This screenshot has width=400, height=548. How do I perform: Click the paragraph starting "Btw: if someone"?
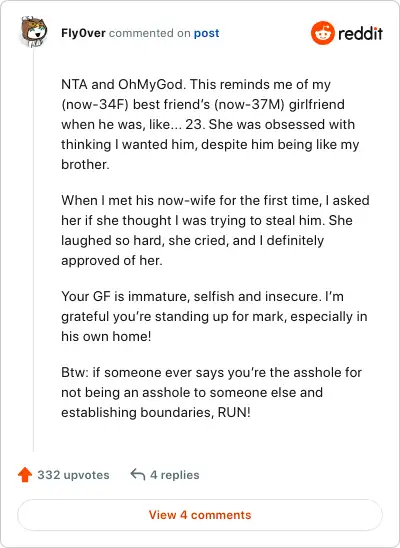[211, 392]
